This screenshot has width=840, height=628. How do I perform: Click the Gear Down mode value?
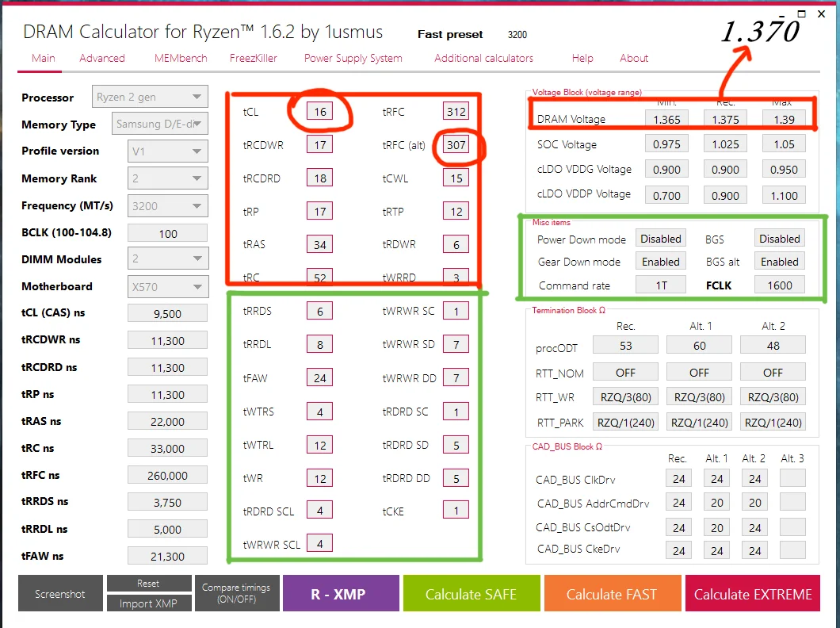[x=661, y=262]
